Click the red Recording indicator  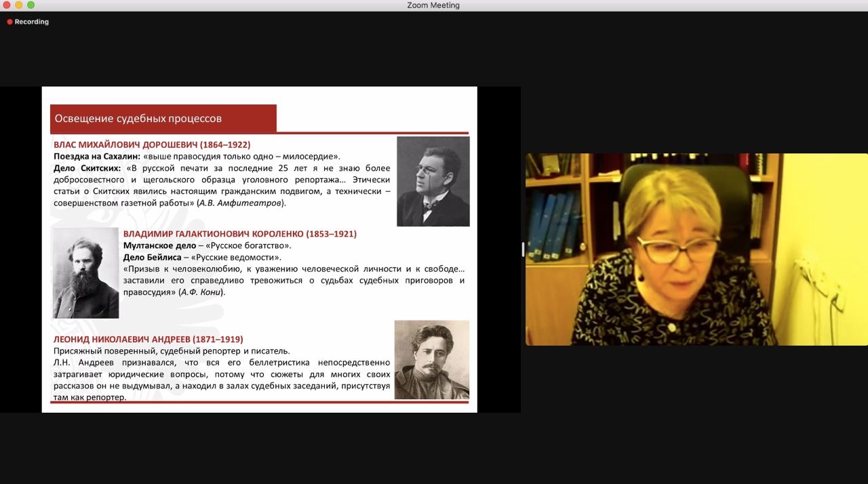(x=28, y=22)
